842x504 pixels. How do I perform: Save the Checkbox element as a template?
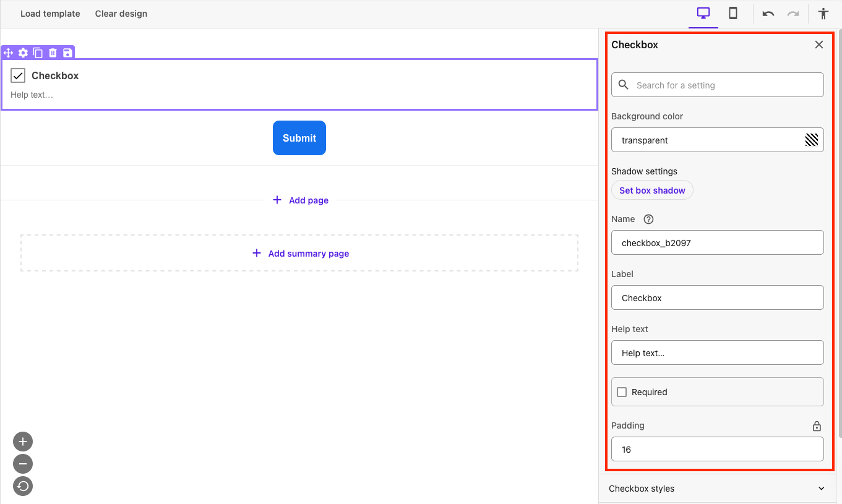pyautogui.click(x=67, y=53)
